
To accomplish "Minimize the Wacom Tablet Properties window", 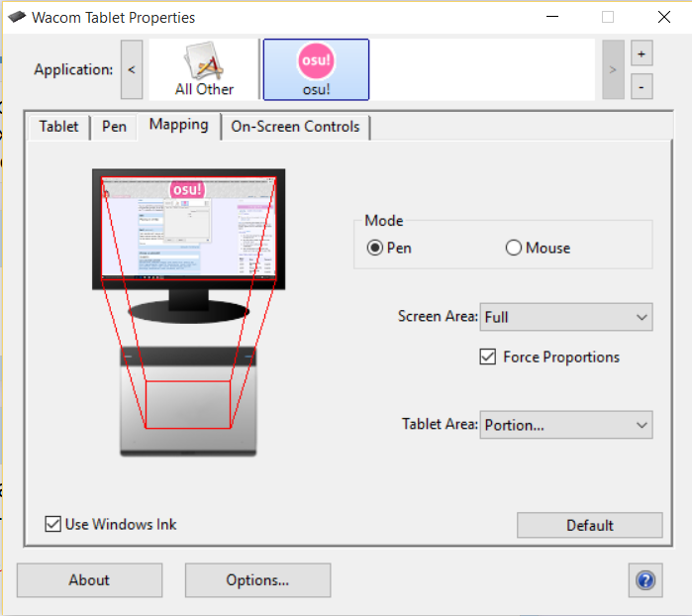I will tap(552, 17).
